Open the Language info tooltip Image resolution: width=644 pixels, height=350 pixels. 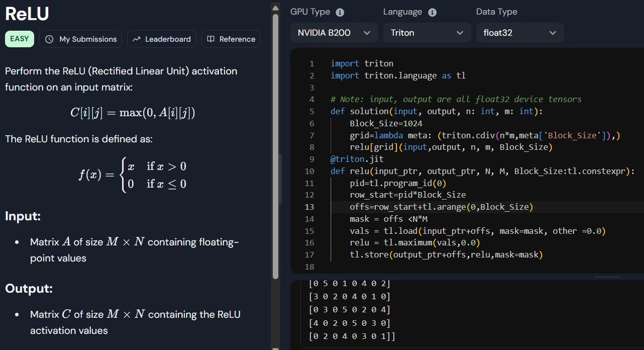pyautogui.click(x=433, y=11)
